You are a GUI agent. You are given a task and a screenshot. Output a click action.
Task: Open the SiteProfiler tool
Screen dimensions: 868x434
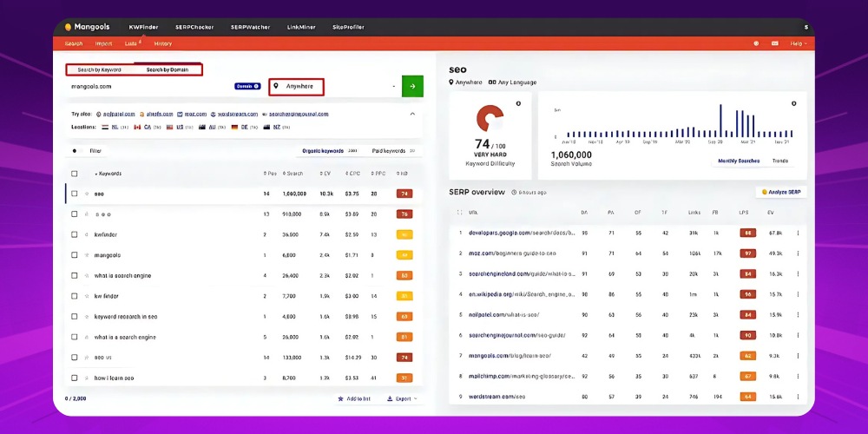point(348,27)
